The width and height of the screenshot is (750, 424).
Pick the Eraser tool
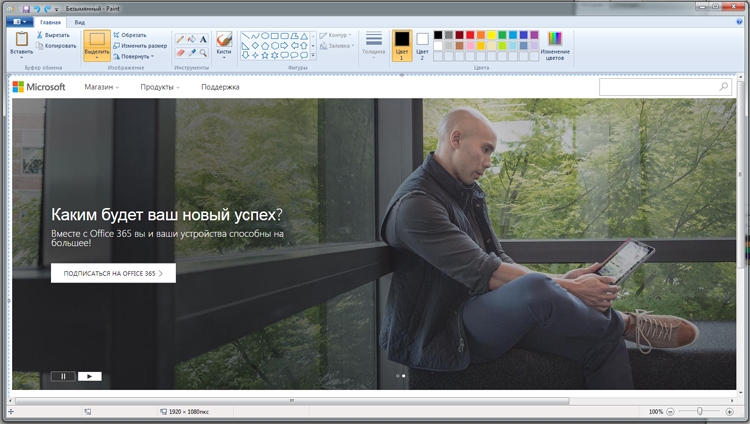[x=181, y=52]
